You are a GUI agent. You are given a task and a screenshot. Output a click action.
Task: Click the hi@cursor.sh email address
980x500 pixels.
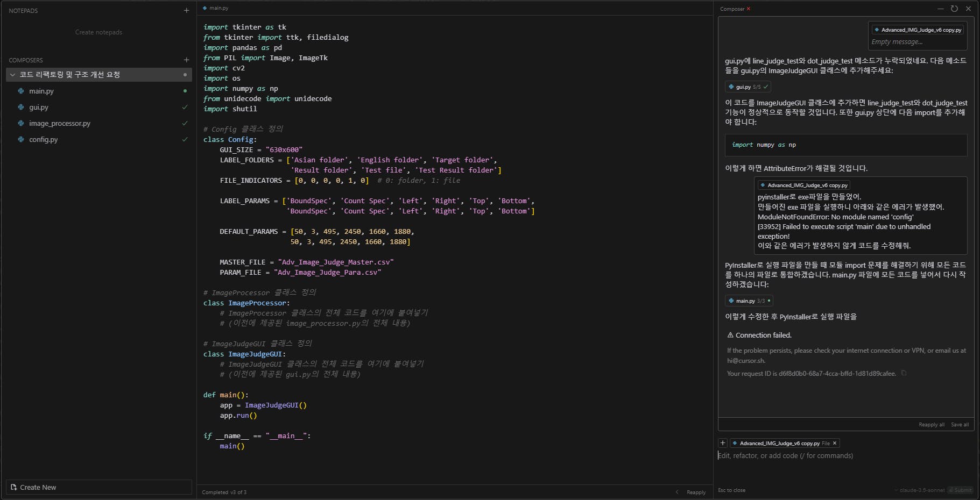point(746,361)
